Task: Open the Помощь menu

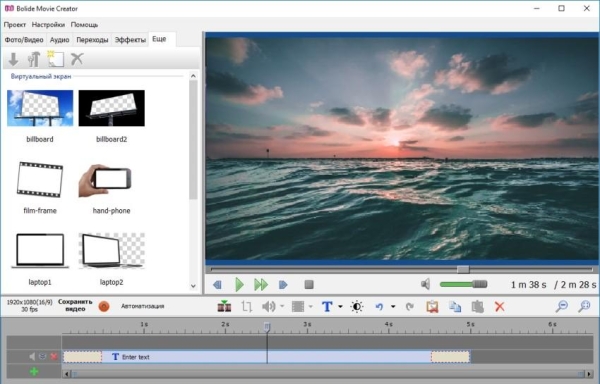Action: click(x=85, y=24)
